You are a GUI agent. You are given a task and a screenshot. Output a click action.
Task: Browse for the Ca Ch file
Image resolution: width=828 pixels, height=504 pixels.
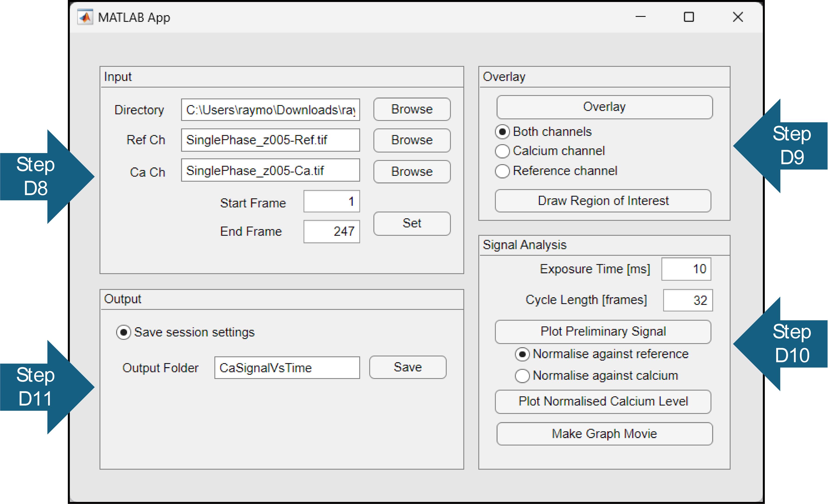(412, 171)
